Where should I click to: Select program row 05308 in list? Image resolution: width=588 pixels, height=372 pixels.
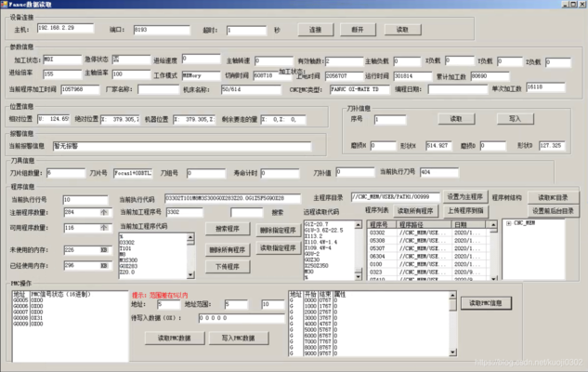tap(378, 240)
